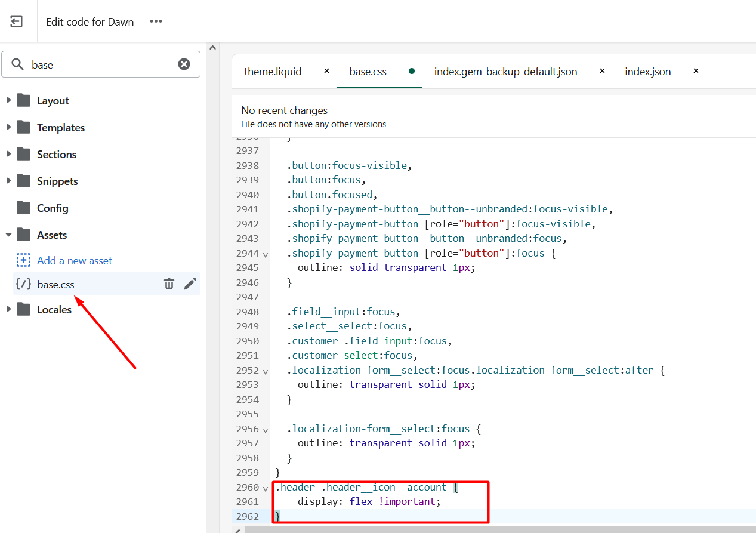The height and width of the screenshot is (533, 756).
Task: Click the Locales folder icon
Action: click(x=24, y=309)
